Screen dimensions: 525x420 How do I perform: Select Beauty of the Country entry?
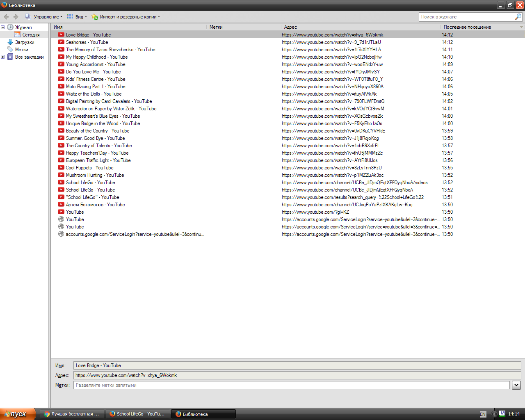[x=98, y=131]
